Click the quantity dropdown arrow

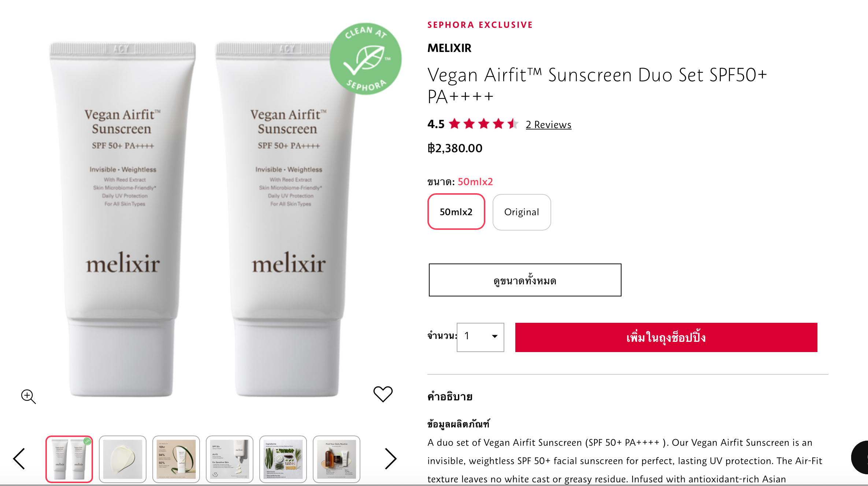[494, 336]
